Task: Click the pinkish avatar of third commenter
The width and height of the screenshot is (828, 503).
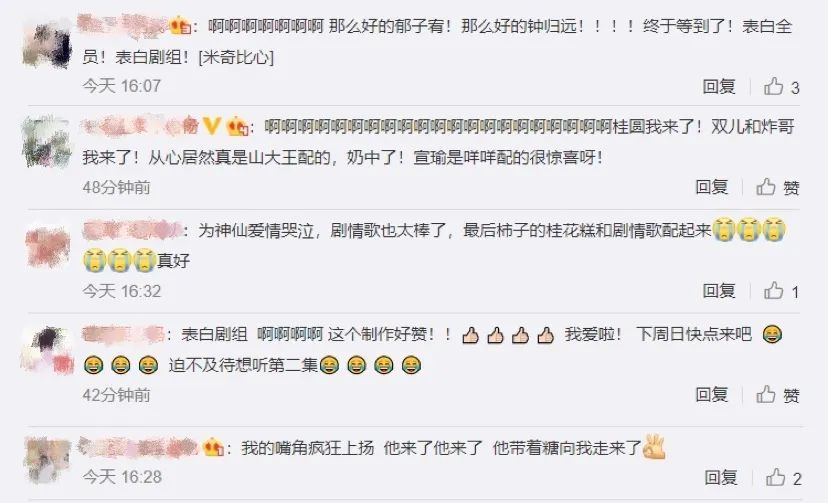Action: [x=48, y=246]
